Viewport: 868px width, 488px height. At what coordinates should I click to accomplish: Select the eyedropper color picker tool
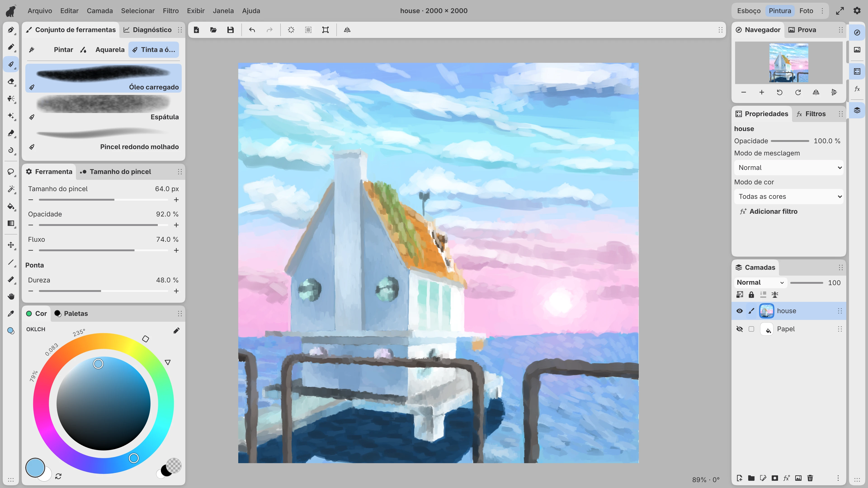tap(11, 314)
